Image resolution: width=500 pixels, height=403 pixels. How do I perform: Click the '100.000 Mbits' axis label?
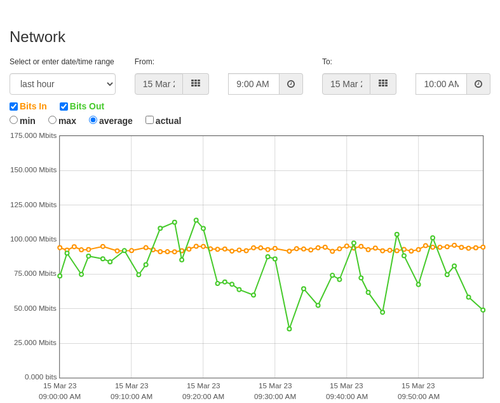point(33,239)
